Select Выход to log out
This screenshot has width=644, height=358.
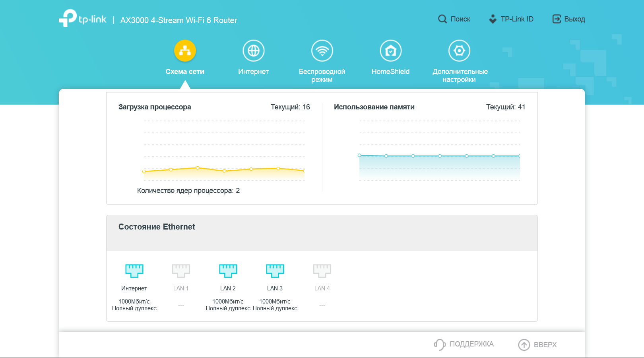tap(575, 19)
